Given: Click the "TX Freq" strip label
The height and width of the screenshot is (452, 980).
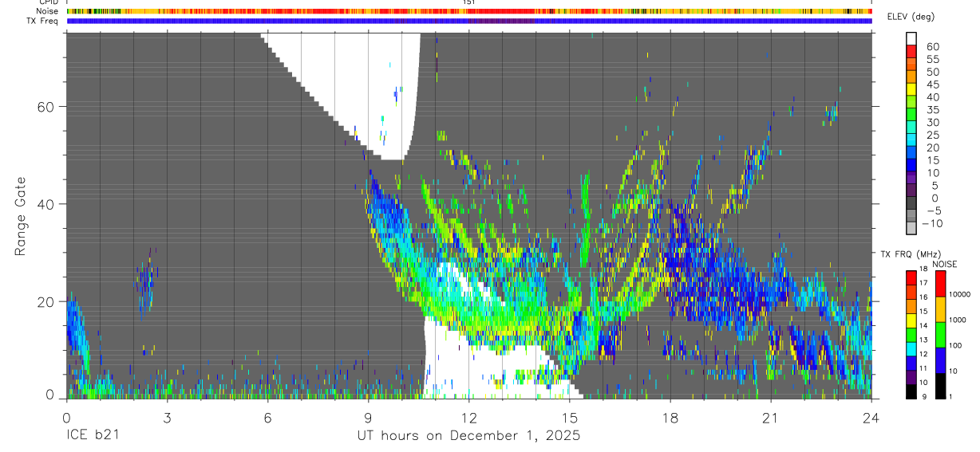Looking at the screenshot, I should click(42, 21).
